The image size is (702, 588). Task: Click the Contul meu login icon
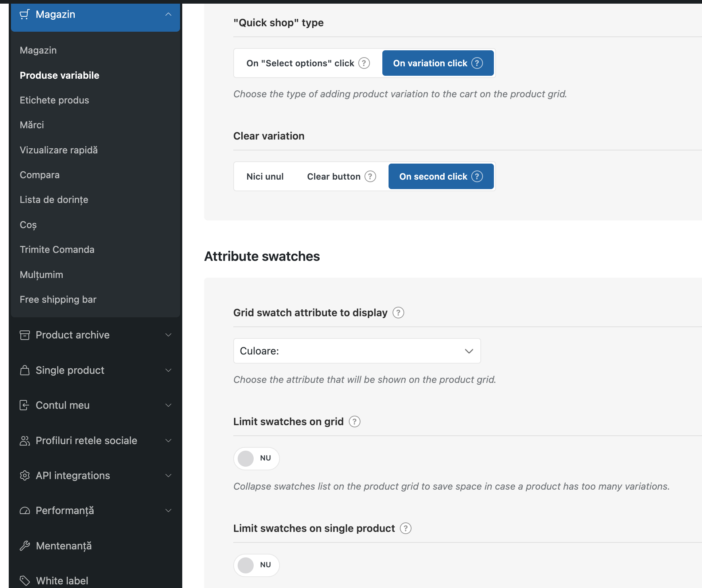(x=24, y=405)
